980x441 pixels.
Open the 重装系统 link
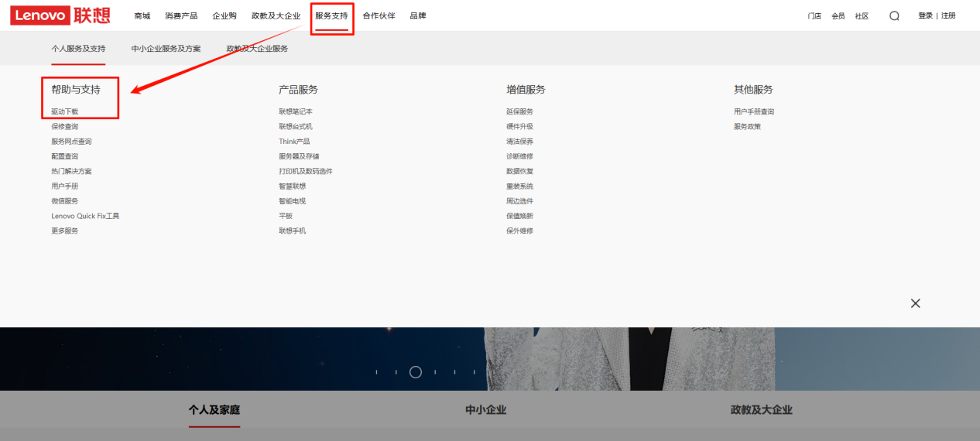(520, 186)
